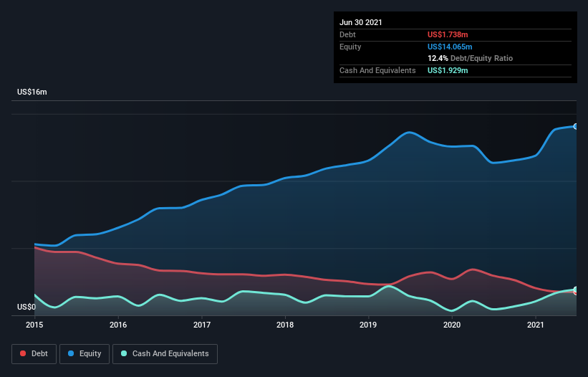Image resolution: width=588 pixels, height=377 pixels.
Task: Click the US$14.065m equity value
Action: (x=450, y=47)
